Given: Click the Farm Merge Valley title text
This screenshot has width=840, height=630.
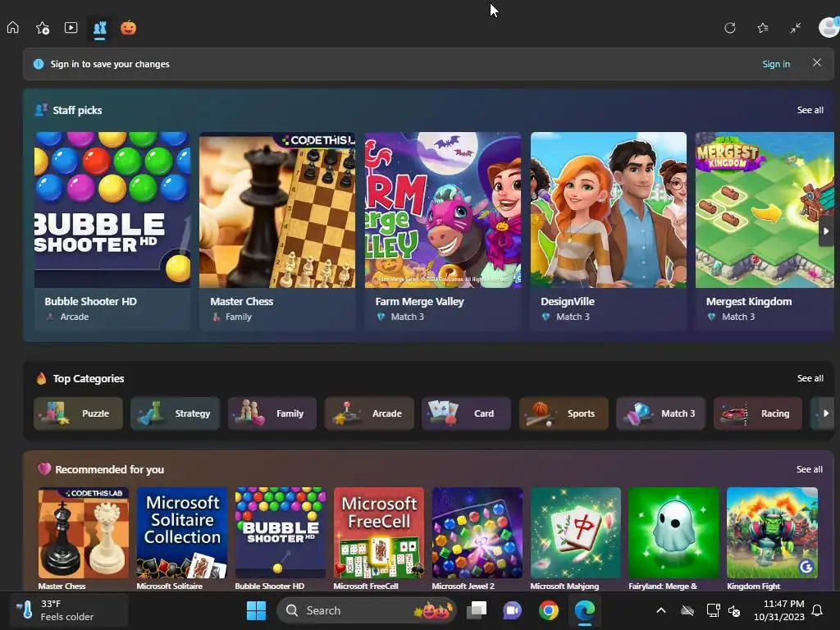Looking at the screenshot, I should click(x=419, y=302).
